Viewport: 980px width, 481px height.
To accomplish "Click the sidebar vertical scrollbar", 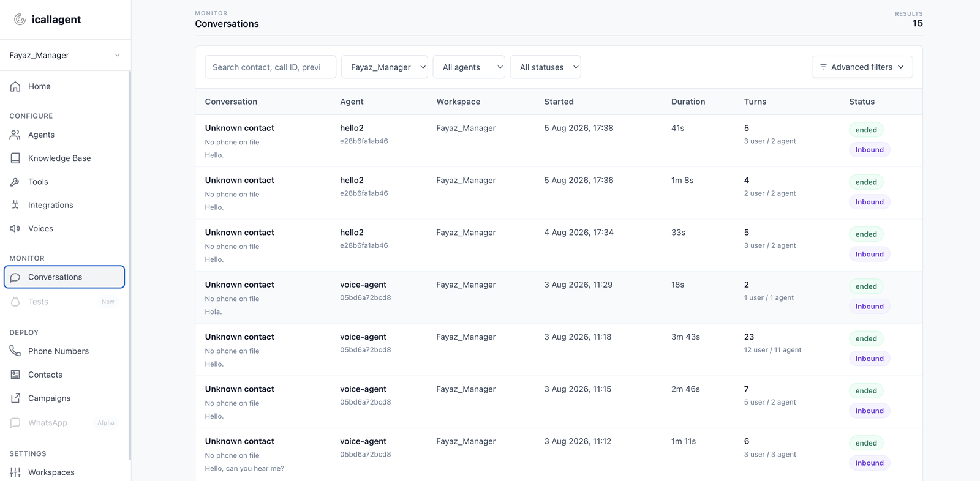I will point(129,265).
